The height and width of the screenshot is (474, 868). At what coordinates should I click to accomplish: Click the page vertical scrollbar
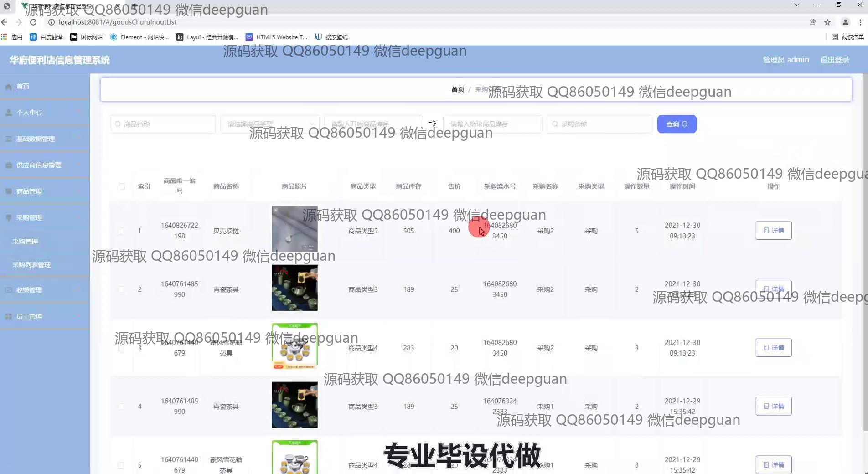pyautogui.click(x=865, y=252)
